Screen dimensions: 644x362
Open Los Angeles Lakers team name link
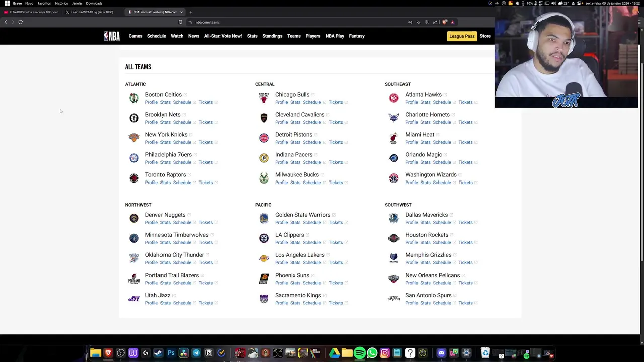point(299,255)
